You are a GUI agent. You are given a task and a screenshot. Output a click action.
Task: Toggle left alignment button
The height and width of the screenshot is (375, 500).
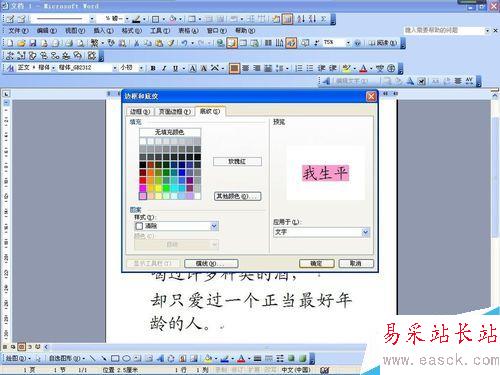(234, 68)
